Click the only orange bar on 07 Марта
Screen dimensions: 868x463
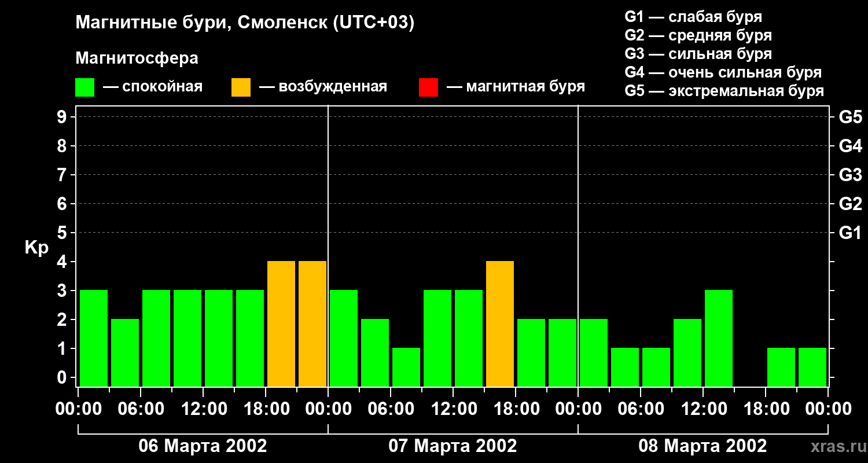[500, 324]
